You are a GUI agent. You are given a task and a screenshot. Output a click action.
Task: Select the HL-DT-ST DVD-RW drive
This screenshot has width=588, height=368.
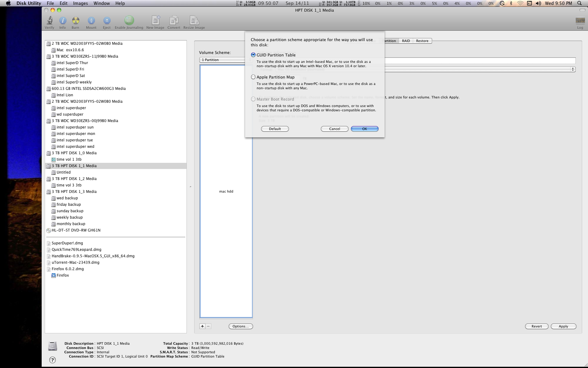coord(76,230)
